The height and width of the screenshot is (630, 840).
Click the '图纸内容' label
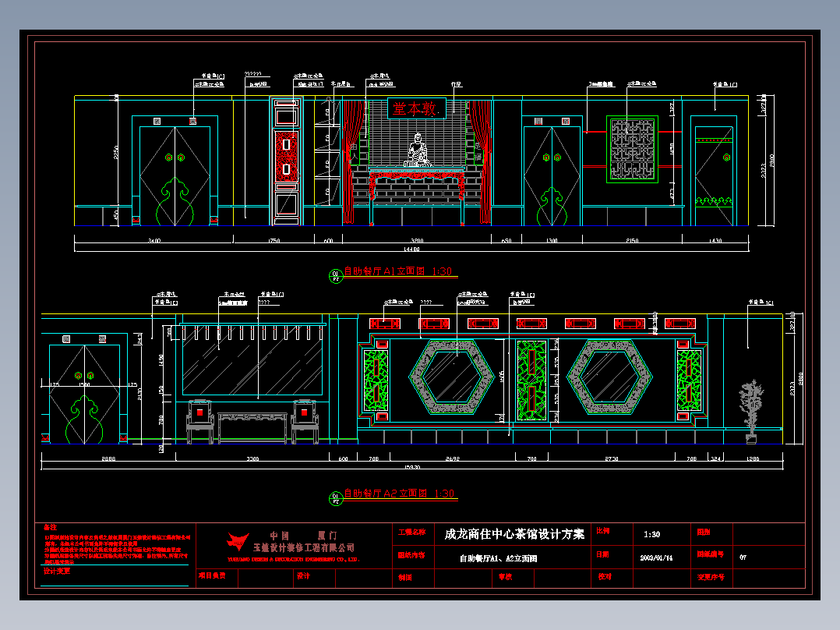pos(411,555)
